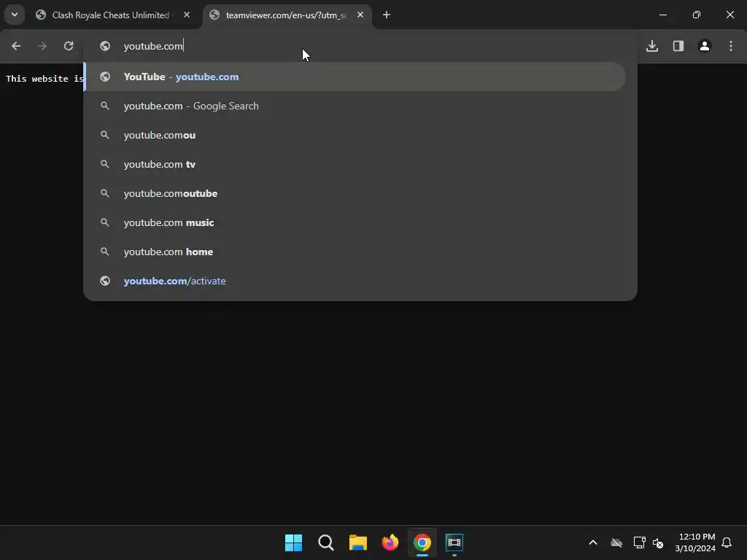Select youtube.com - Google Search suggestion
This screenshot has height=560, width=747.
(355, 106)
